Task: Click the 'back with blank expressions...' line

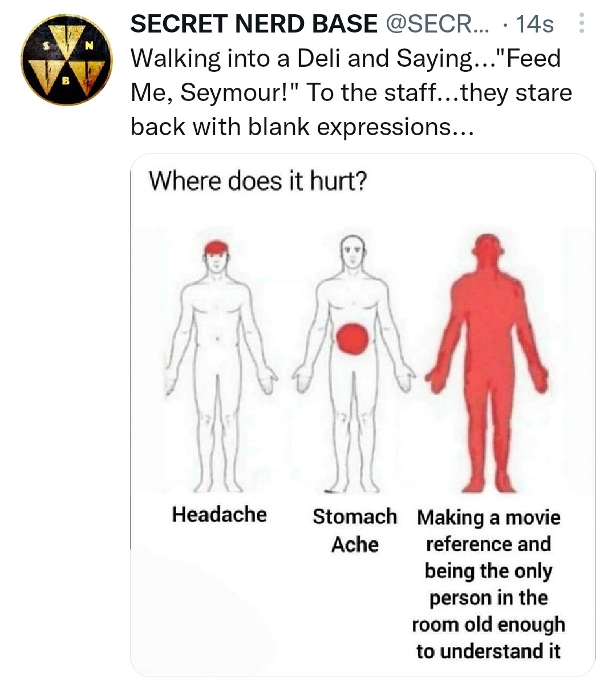Action: point(302,127)
